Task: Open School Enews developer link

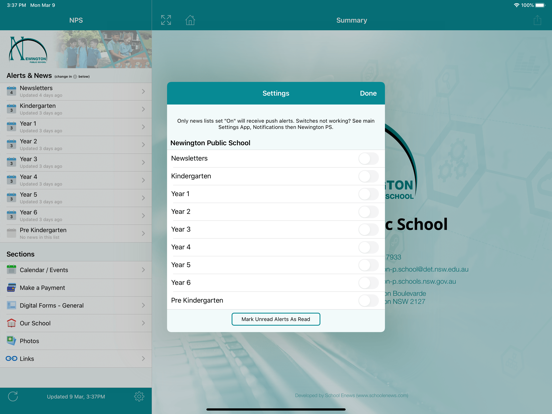Action: point(351,395)
